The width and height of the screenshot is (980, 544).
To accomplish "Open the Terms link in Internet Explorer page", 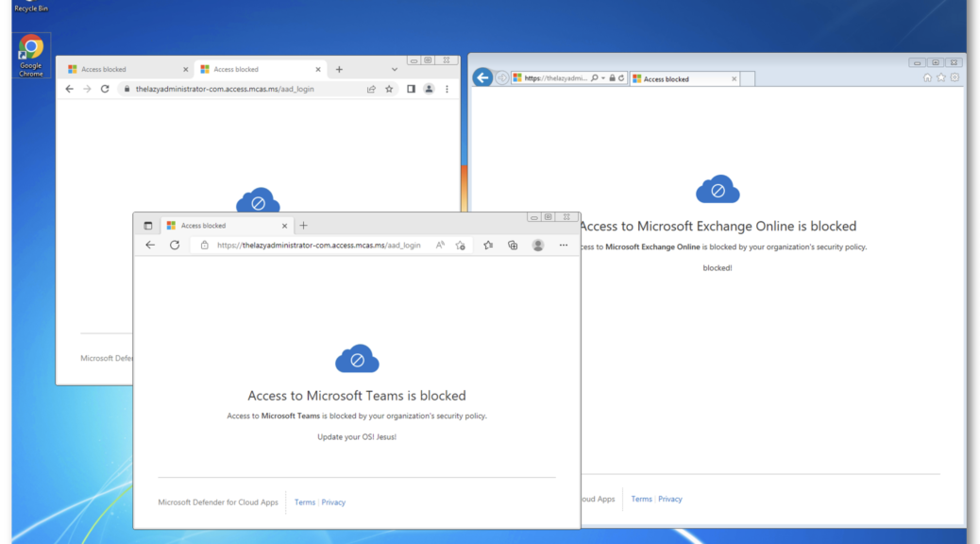I will 641,499.
